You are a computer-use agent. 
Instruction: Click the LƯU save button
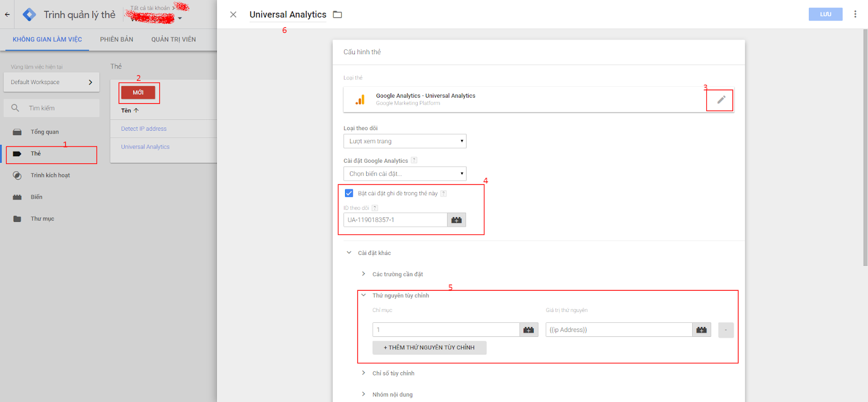pyautogui.click(x=826, y=14)
